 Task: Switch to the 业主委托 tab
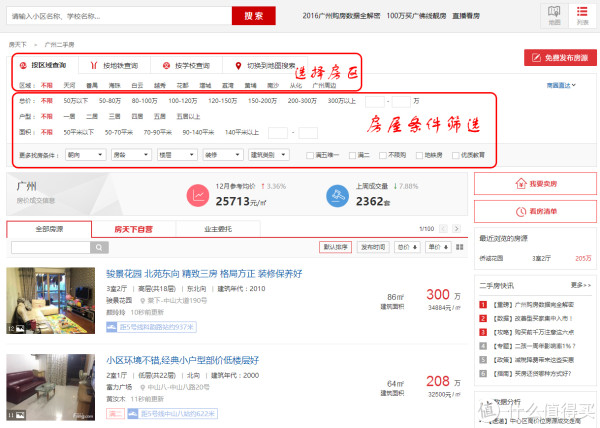pyautogui.click(x=218, y=229)
